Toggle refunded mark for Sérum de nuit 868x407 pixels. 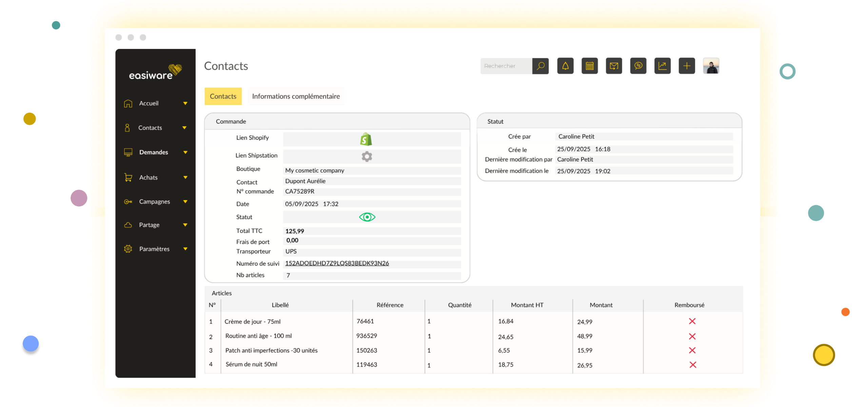pyautogui.click(x=693, y=365)
